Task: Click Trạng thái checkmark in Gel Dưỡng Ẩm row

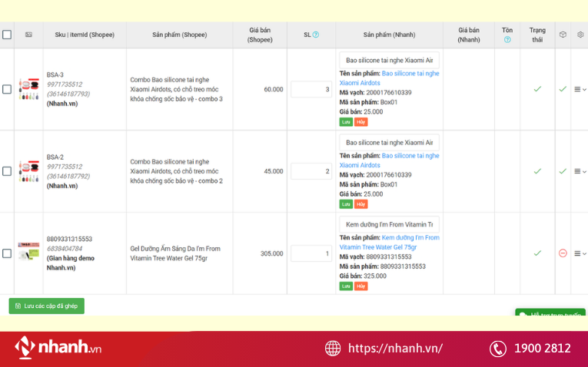Action: pyautogui.click(x=537, y=253)
